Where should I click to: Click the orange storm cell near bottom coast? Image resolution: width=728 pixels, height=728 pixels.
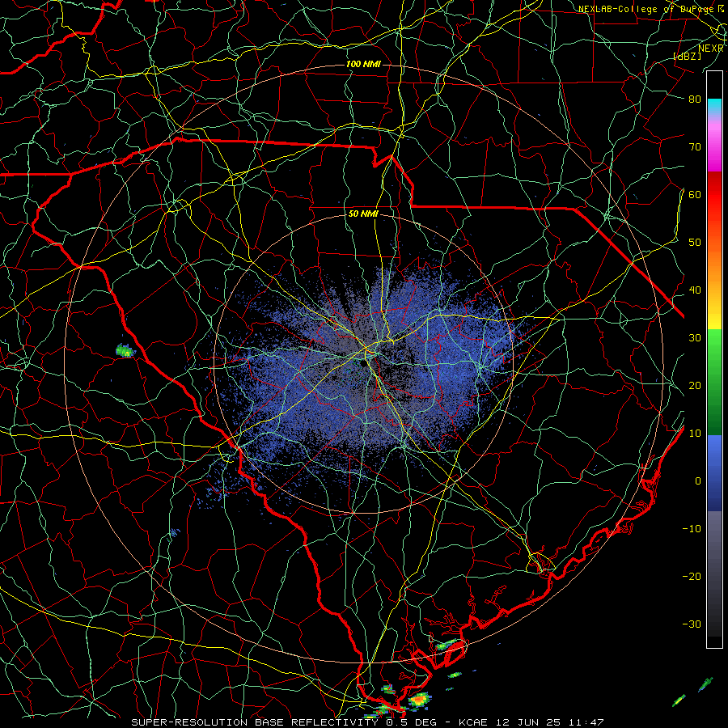419,699
